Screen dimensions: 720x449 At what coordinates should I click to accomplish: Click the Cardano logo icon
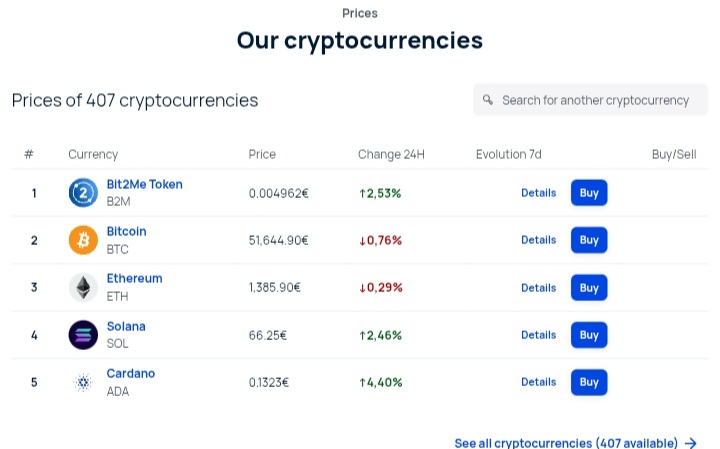pos(83,382)
